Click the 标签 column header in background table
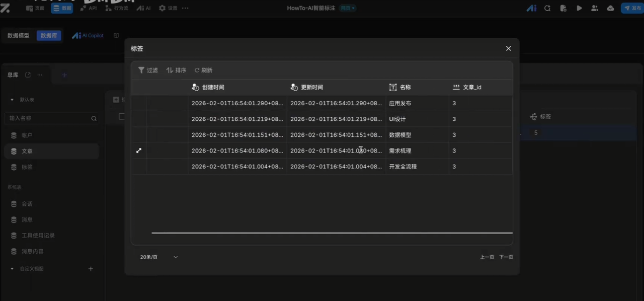The width and height of the screenshot is (644, 301). click(541, 116)
